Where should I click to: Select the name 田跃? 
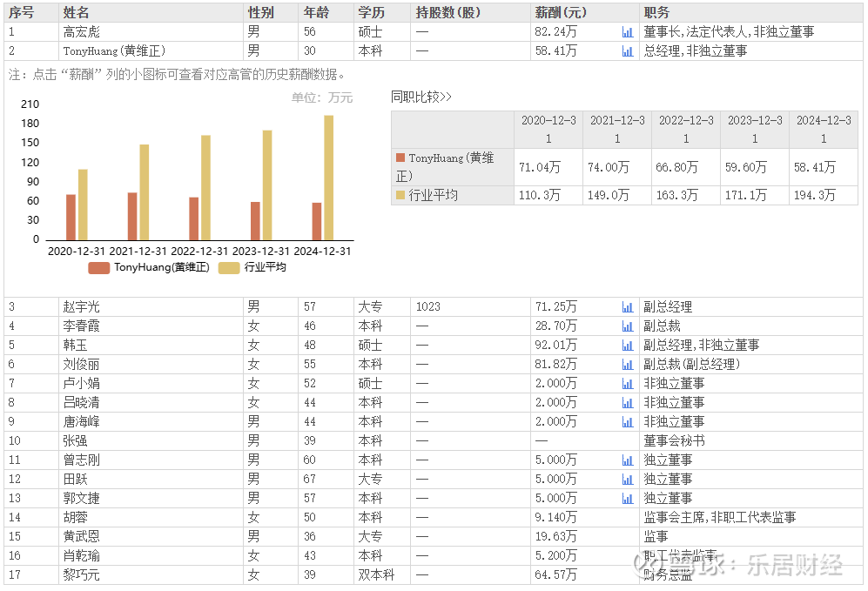click(x=75, y=480)
